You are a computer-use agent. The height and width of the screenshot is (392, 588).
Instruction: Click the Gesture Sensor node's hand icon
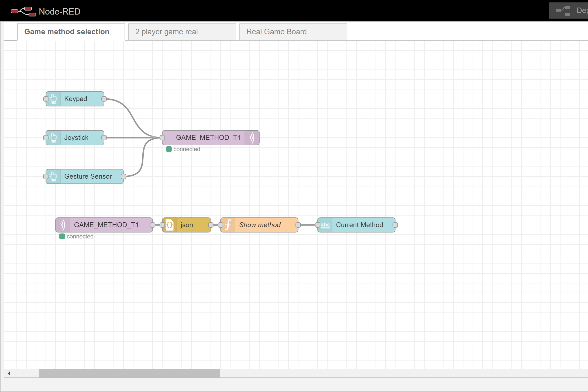point(53,176)
